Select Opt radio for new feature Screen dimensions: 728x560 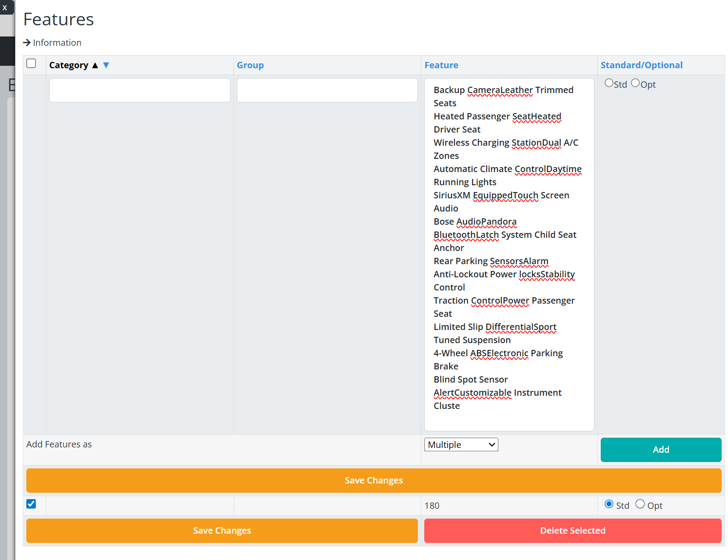click(x=635, y=83)
